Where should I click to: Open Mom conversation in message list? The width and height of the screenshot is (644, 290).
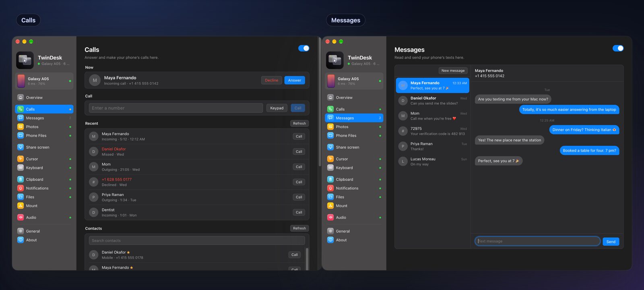[433, 116]
